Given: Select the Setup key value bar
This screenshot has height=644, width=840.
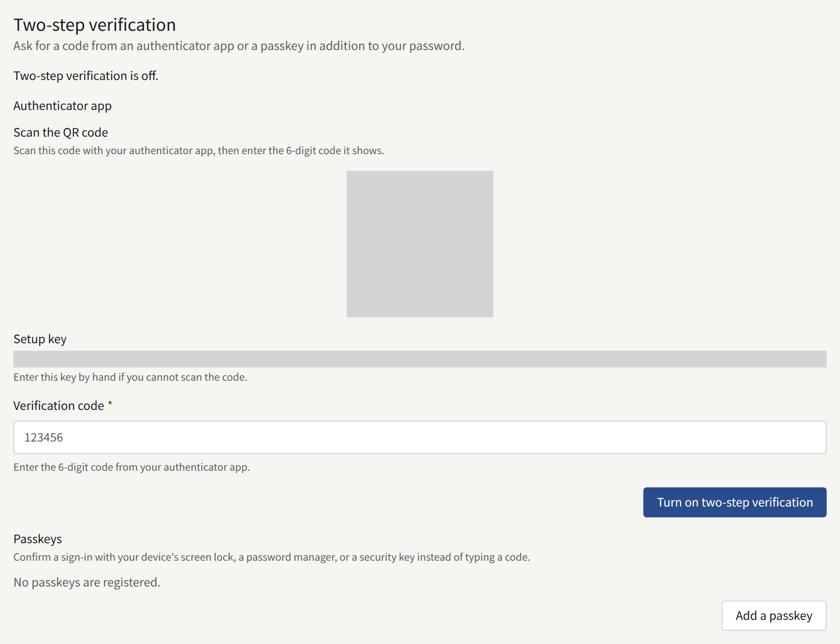Looking at the screenshot, I should [x=420, y=359].
